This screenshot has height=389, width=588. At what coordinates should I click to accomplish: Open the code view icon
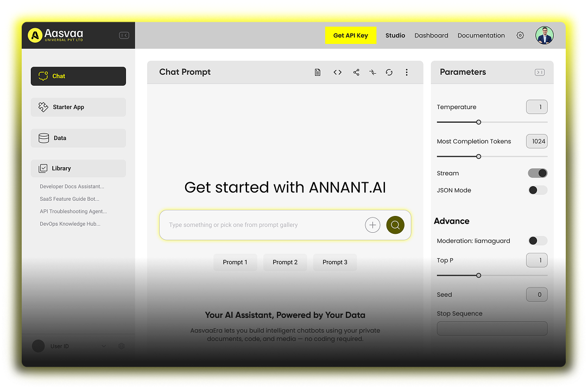click(x=338, y=72)
